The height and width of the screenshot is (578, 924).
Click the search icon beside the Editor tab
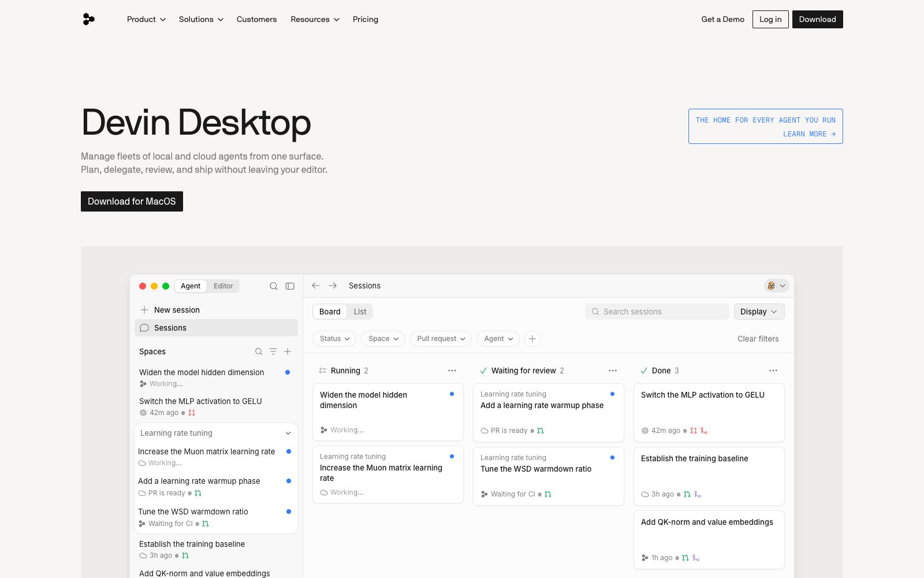click(x=274, y=286)
